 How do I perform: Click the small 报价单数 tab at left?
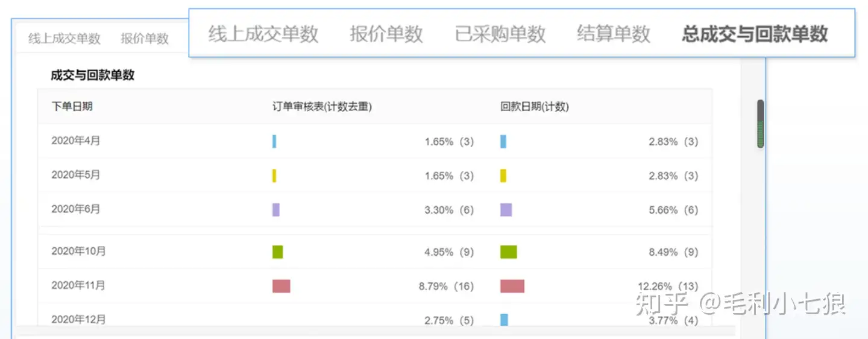click(145, 39)
